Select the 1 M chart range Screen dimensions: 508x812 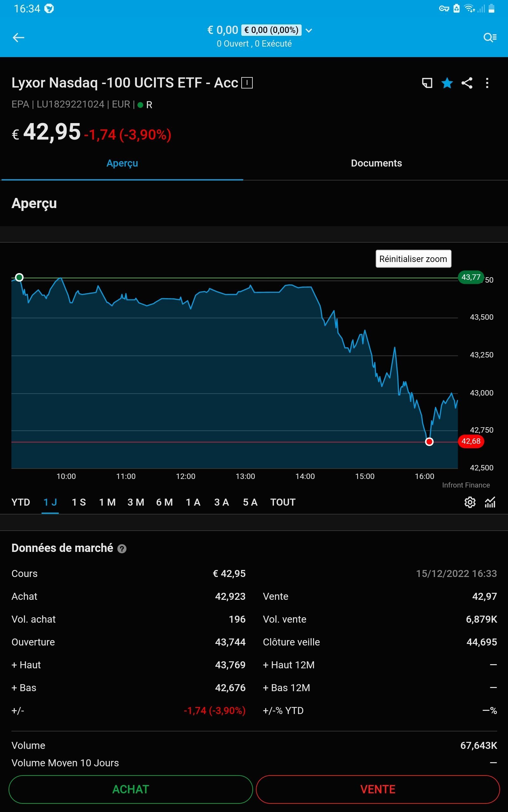(108, 502)
